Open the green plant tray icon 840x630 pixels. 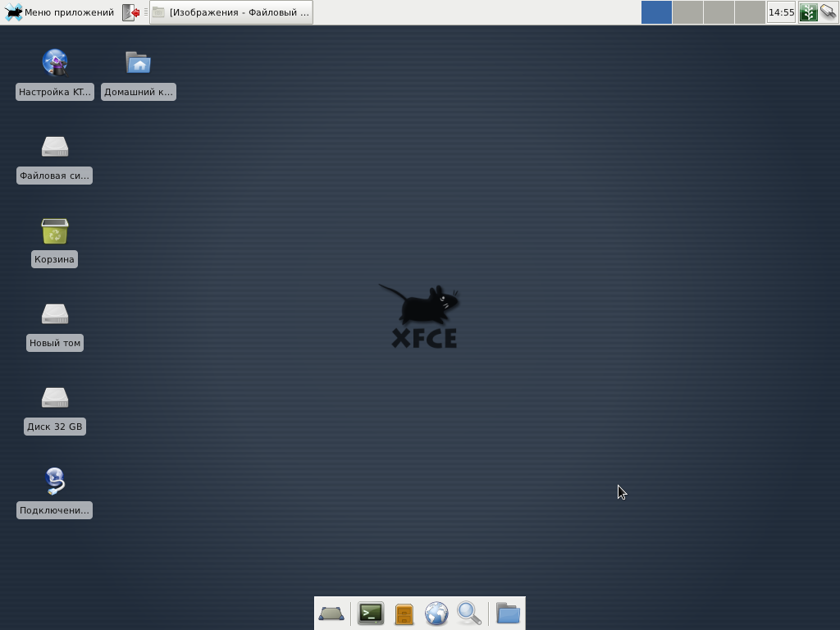(808, 12)
